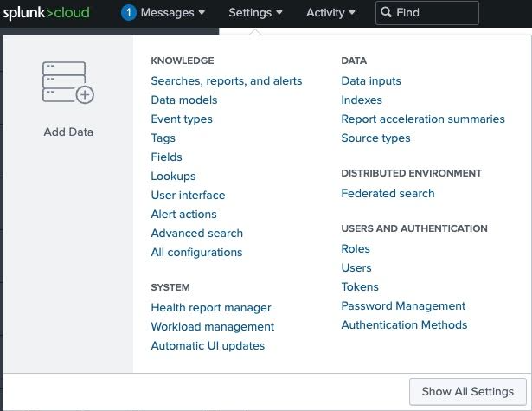Image resolution: width=532 pixels, height=411 pixels.
Task: Click the Add Data icon
Action: tap(67, 83)
